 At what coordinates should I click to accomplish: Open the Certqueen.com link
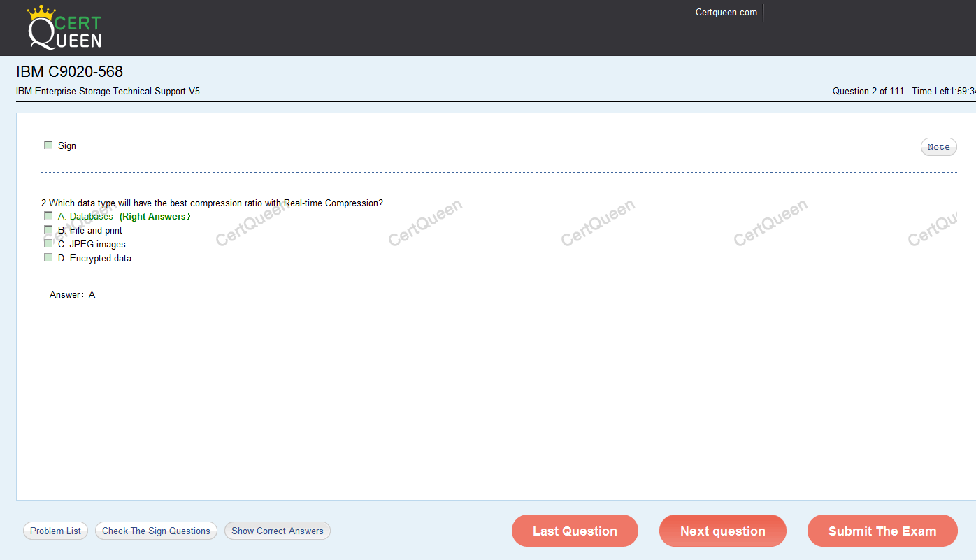coord(726,13)
